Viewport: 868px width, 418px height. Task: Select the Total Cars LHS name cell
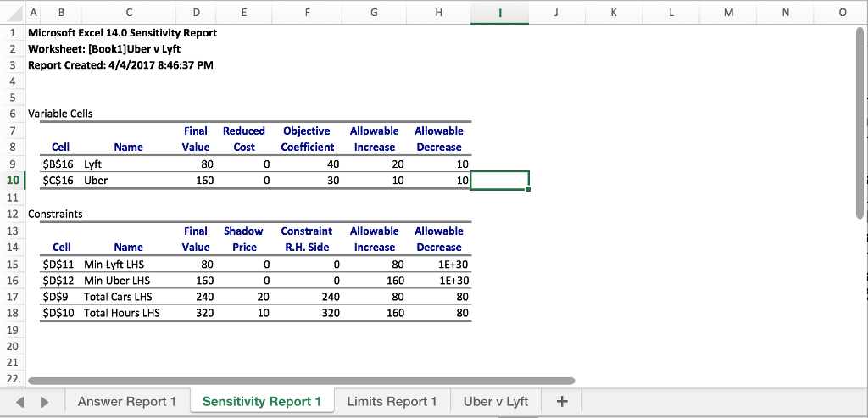119,297
